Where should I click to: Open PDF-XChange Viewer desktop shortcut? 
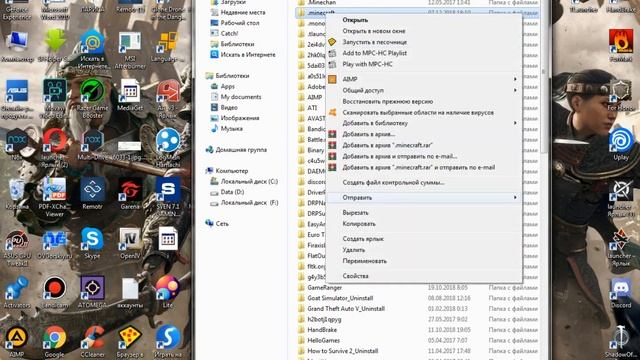pos(54,197)
